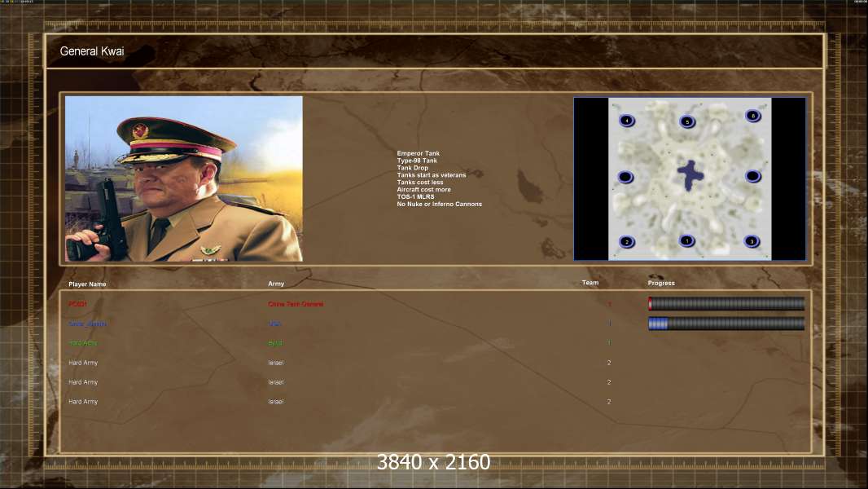
Task: Select the "Tanks cost less" line
Action: [x=420, y=183]
